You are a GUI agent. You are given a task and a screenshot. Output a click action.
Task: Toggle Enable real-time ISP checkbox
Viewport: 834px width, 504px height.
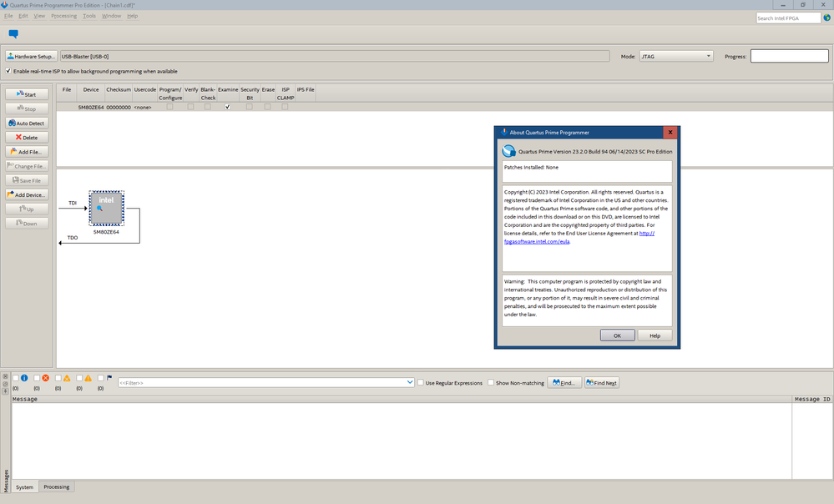tap(8, 71)
